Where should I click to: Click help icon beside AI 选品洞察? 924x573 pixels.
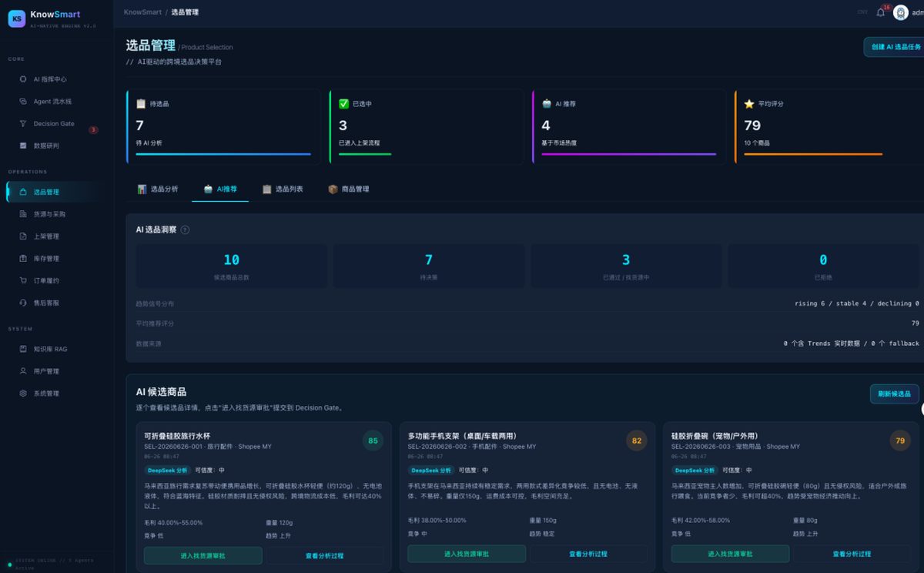185,230
